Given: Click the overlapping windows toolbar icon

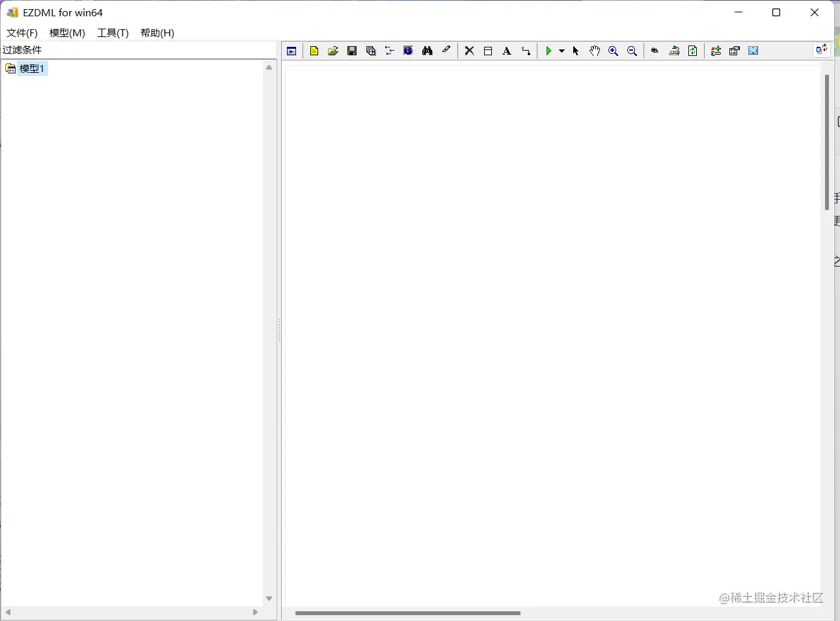Looking at the screenshot, I should point(371,51).
